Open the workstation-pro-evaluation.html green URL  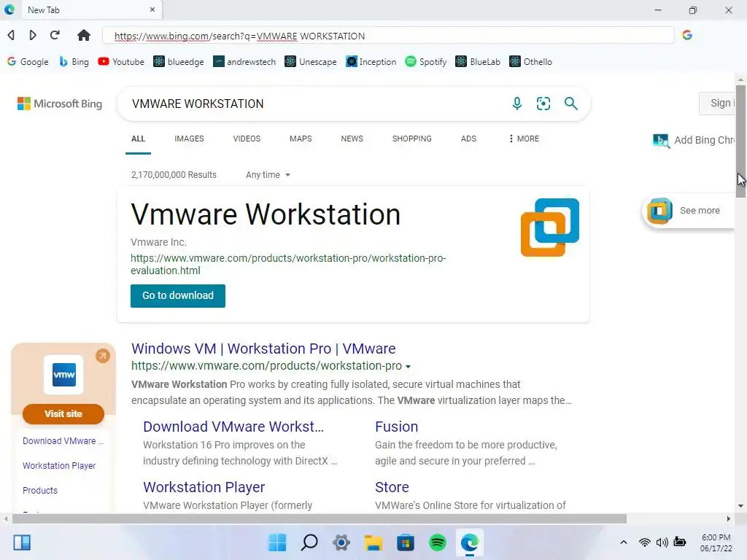(288, 264)
